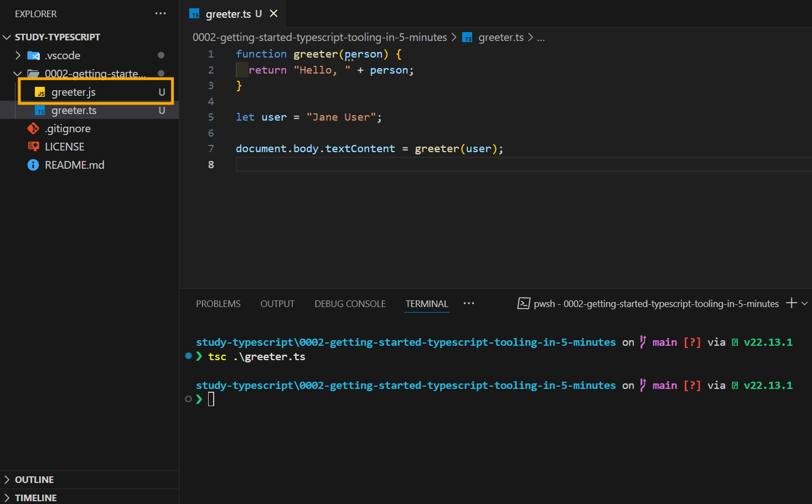Click the TS icon in the editor tab

tap(195, 14)
